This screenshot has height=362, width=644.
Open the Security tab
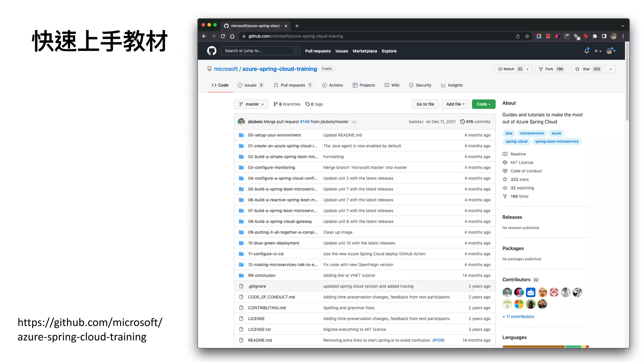(420, 85)
